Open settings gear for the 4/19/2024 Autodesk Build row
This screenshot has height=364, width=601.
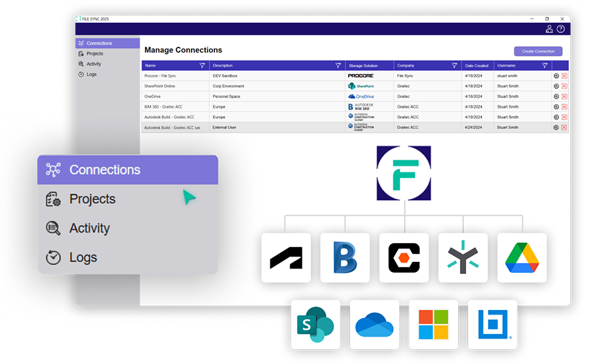pyautogui.click(x=556, y=118)
